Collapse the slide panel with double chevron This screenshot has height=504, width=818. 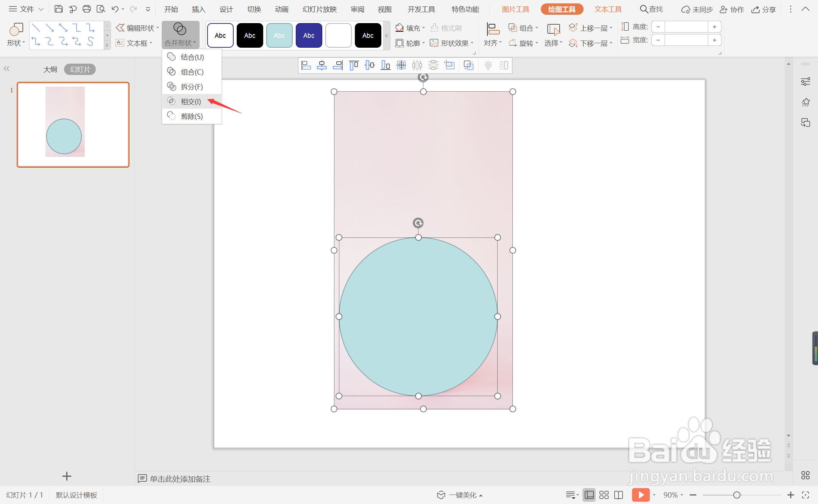(6, 69)
